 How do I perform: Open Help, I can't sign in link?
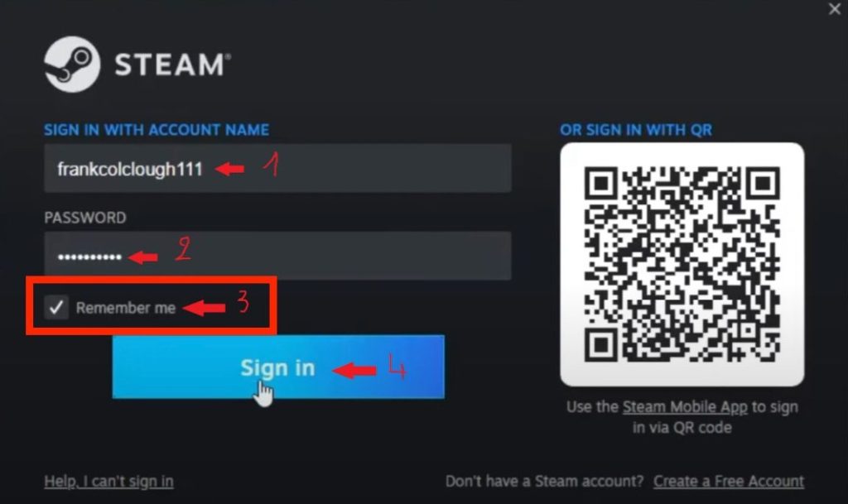[x=108, y=482]
